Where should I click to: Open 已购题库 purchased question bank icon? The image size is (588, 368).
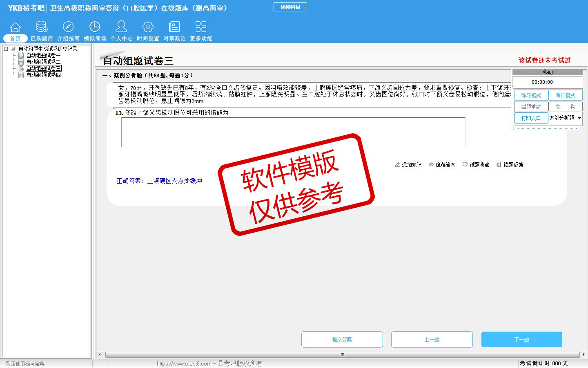click(42, 27)
